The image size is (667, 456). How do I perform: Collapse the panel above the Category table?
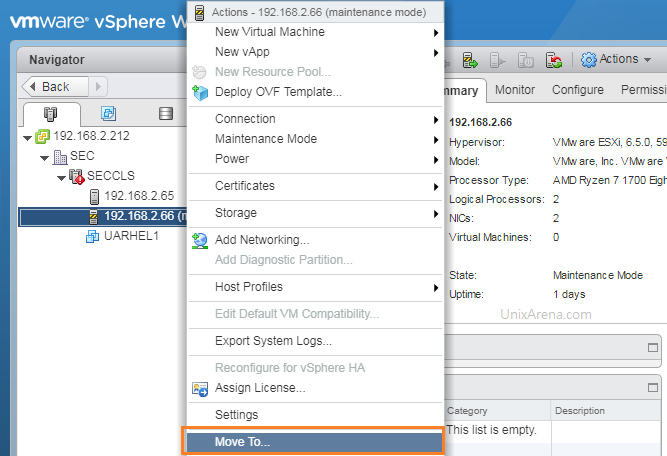[653, 388]
